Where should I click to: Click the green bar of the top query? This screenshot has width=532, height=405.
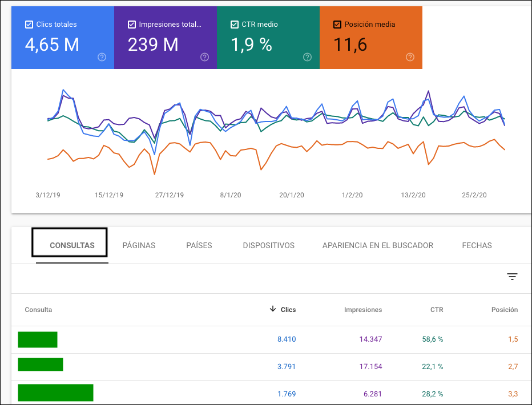click(x=38, y=339)
